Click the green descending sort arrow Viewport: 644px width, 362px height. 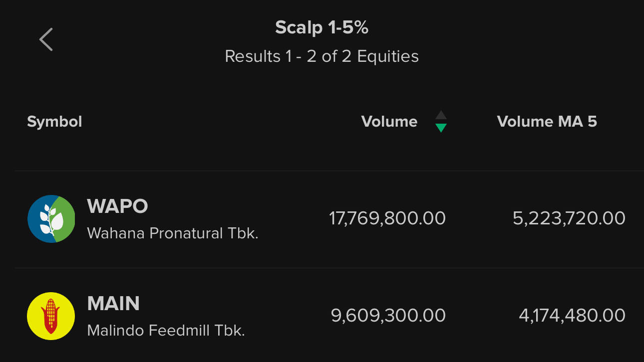tap(440, 128)
